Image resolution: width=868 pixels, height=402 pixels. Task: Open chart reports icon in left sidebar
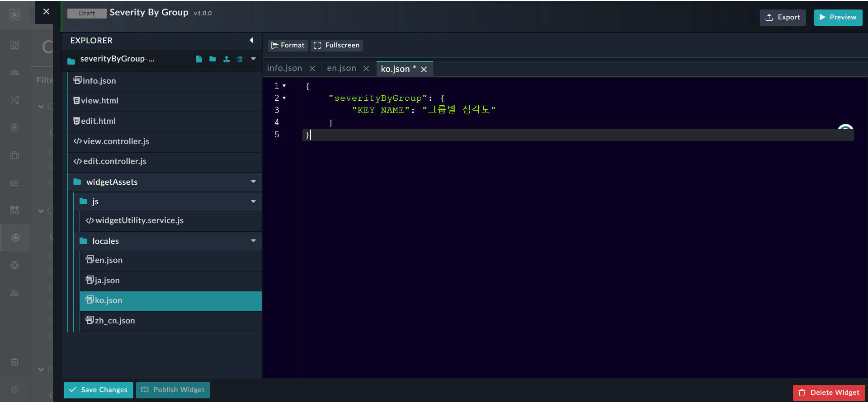coord(14,182)
